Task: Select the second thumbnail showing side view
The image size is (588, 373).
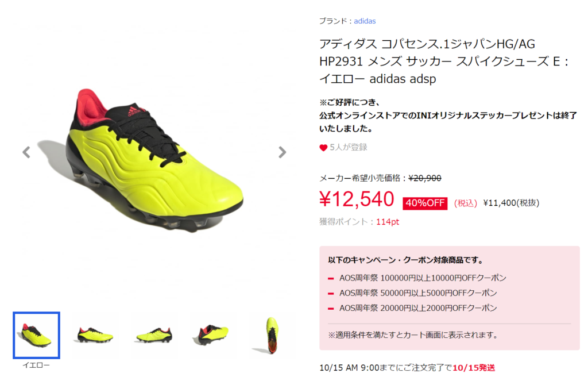Action: tap(95, 335)
